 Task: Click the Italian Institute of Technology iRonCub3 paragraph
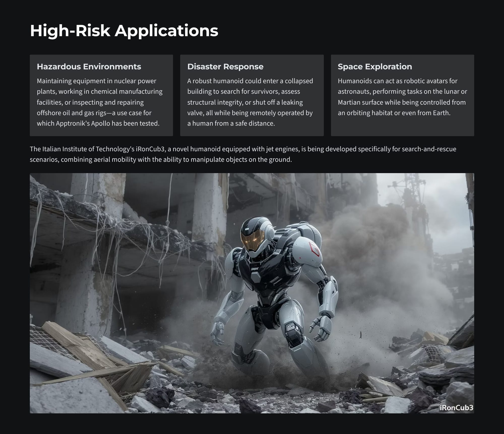(x=243, y=154)
